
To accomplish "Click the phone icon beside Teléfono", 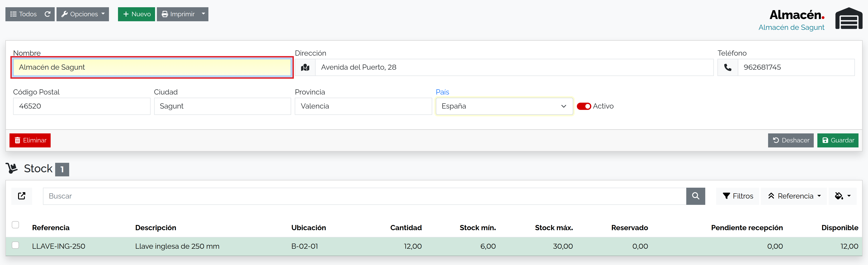I will (728, 67).
